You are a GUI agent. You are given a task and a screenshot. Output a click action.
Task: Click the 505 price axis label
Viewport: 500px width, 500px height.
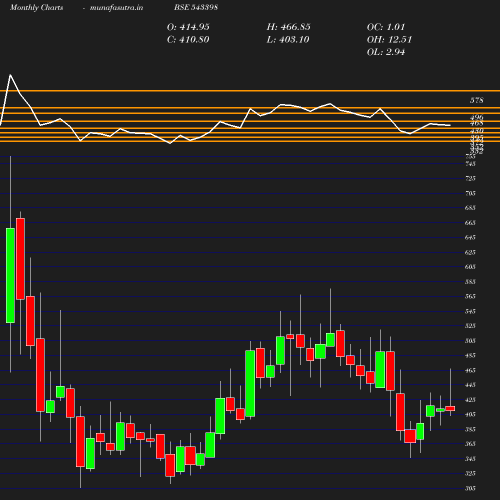point(470,341)
